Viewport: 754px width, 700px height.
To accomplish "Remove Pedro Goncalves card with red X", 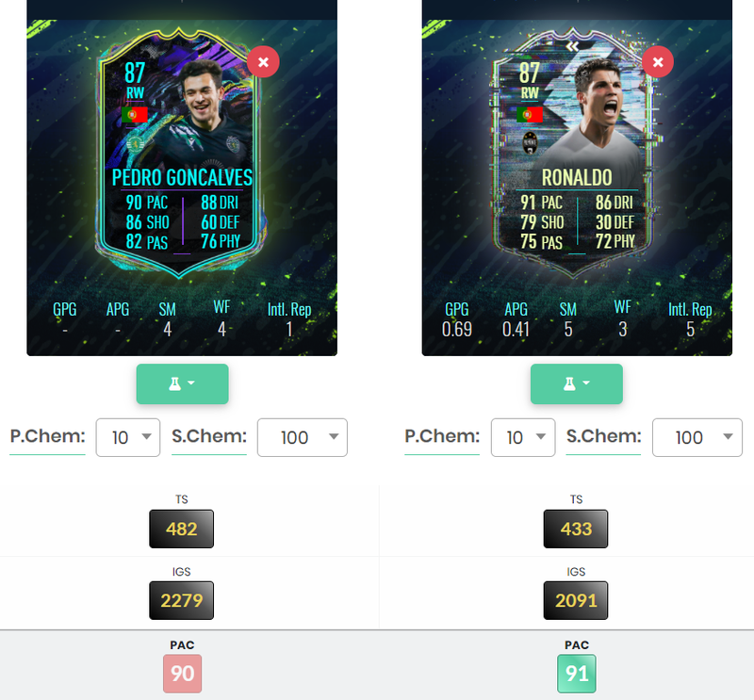I will click(x=263, y=62).
